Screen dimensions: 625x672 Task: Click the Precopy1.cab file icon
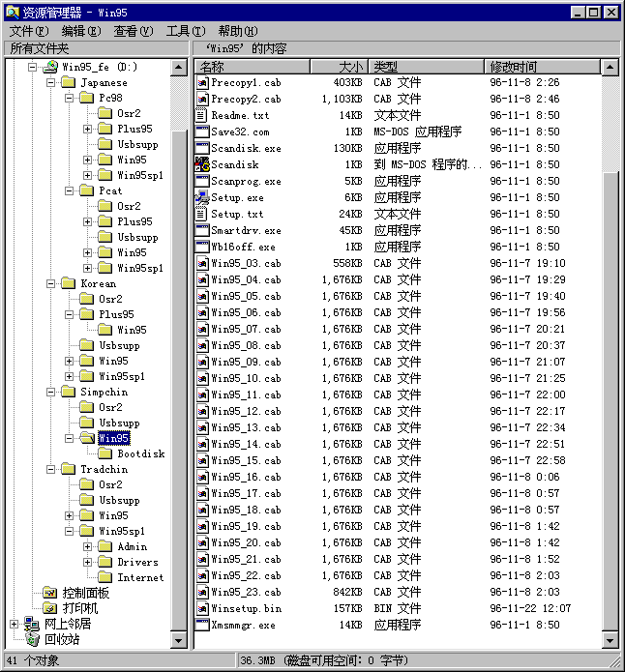tap(202, 82)
